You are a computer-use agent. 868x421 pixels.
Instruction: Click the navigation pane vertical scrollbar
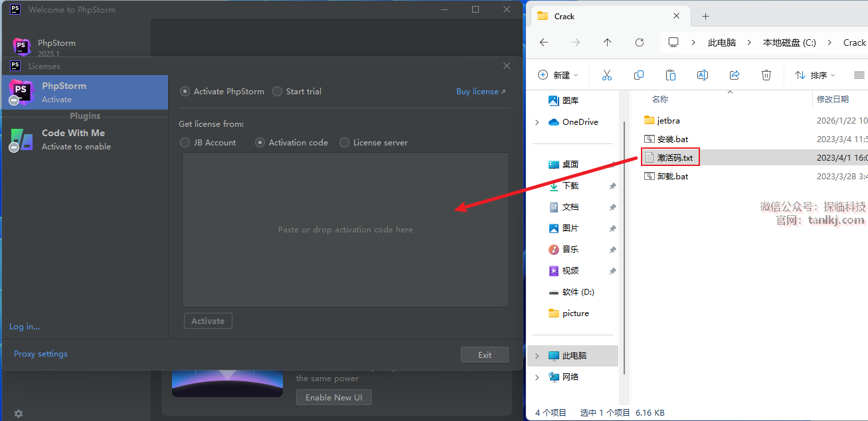[x=623, y=199]
